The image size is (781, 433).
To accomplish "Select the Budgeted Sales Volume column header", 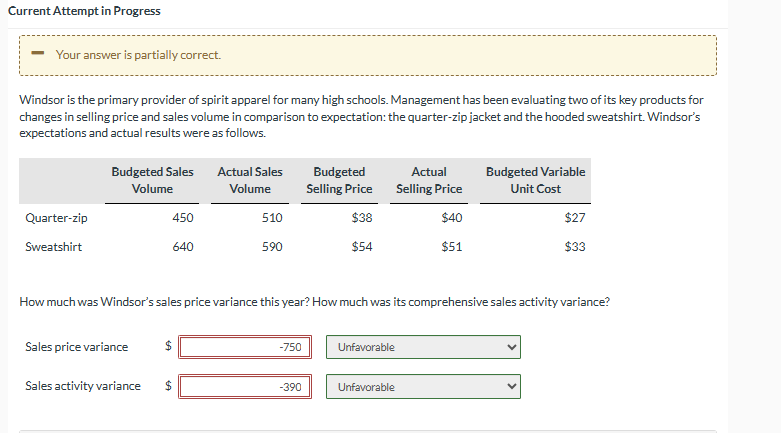I will coord(152,180).
